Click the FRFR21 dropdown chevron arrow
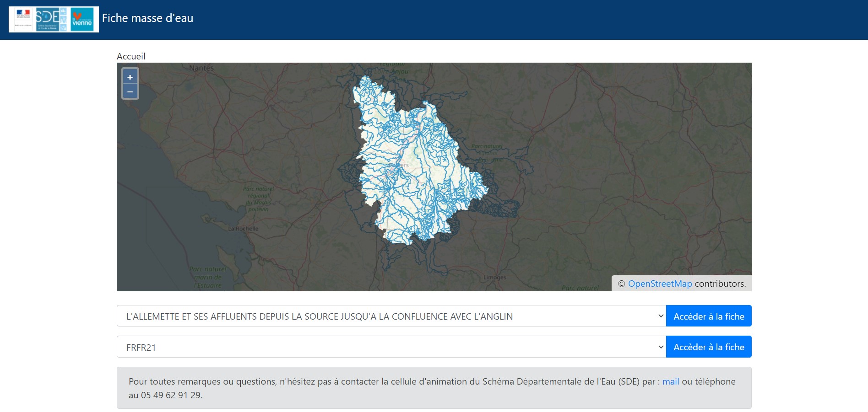868x412 pixels. pos(660,347)
